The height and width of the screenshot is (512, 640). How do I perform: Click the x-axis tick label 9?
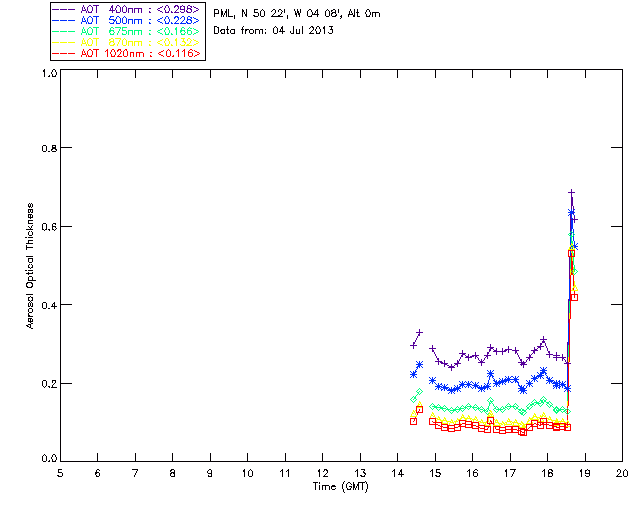tap(210, 473)
